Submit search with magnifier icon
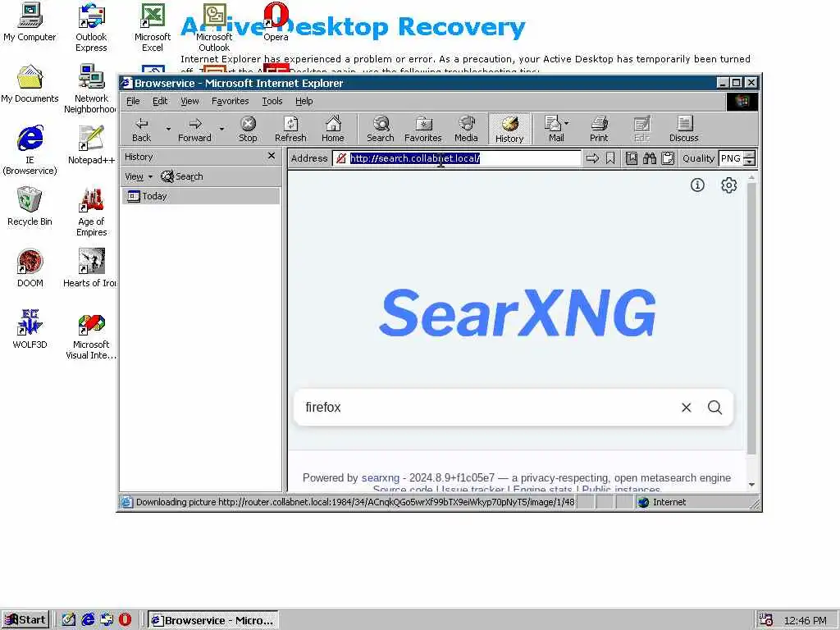Screen dimensions: 840x630 pos(714,408)
